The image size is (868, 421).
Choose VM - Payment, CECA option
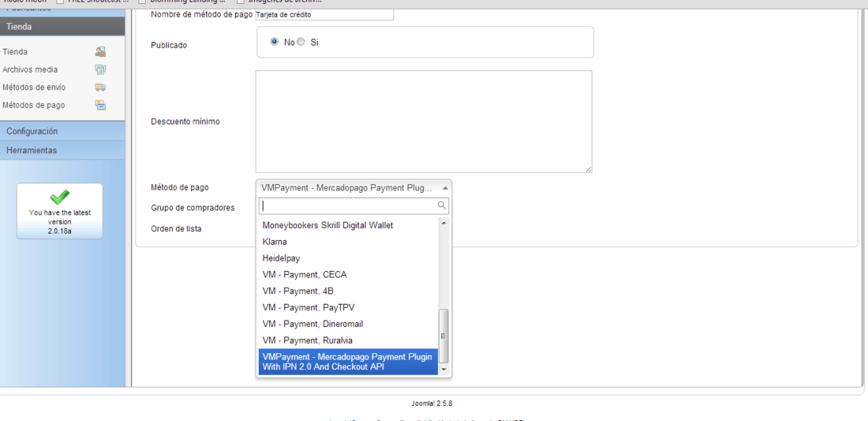348,275
